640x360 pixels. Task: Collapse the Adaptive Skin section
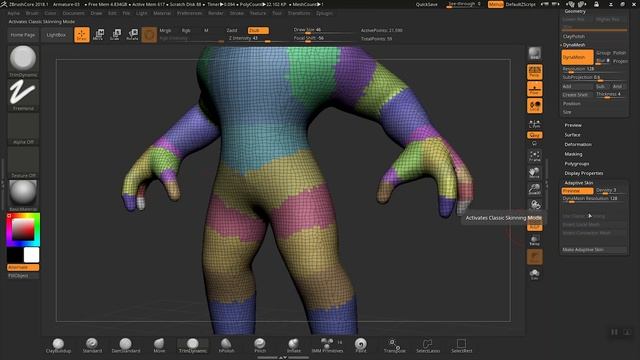[x=579, y=183]
